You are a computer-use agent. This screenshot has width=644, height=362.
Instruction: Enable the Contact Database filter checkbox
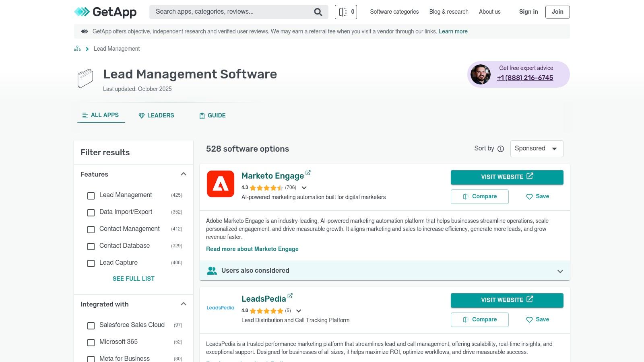[91, 246]
